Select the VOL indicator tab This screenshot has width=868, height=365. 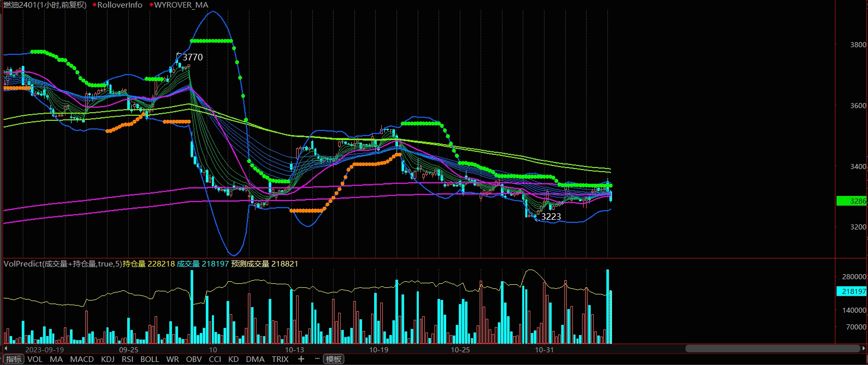coord(35,359)
